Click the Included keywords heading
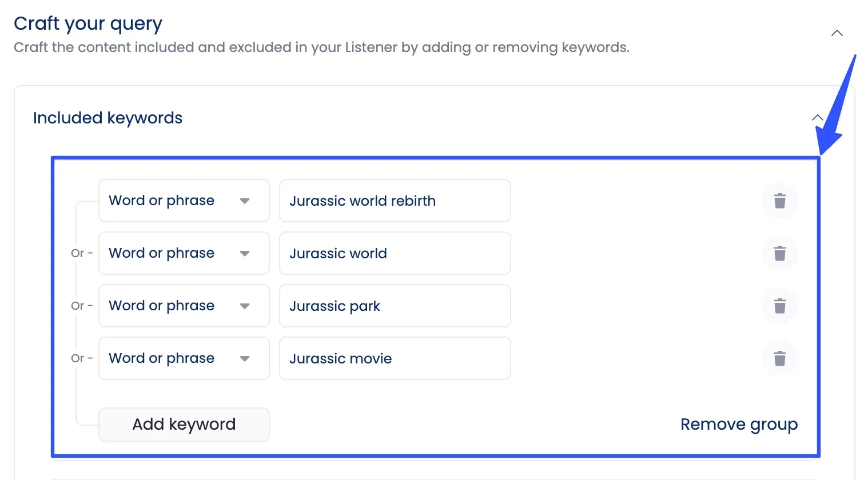The width and height of the screenshot is (868, 480). point(107,118)
